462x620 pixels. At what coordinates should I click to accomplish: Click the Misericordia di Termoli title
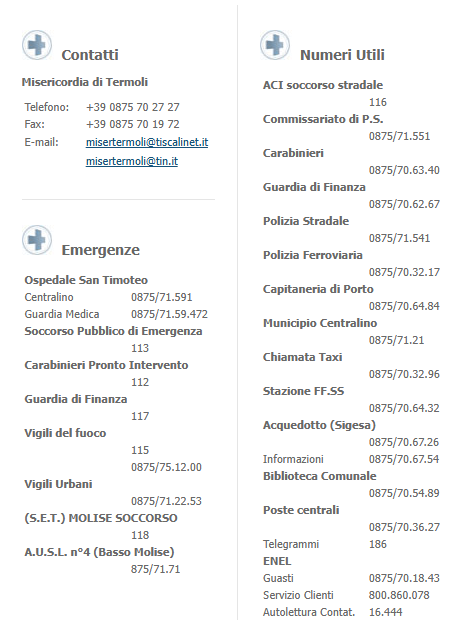85,82
